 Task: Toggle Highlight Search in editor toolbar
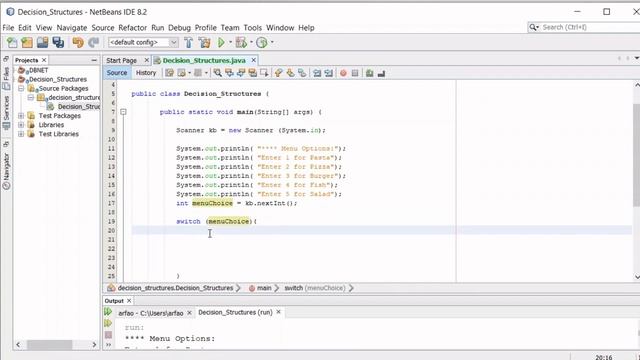(x=253, y=73)
